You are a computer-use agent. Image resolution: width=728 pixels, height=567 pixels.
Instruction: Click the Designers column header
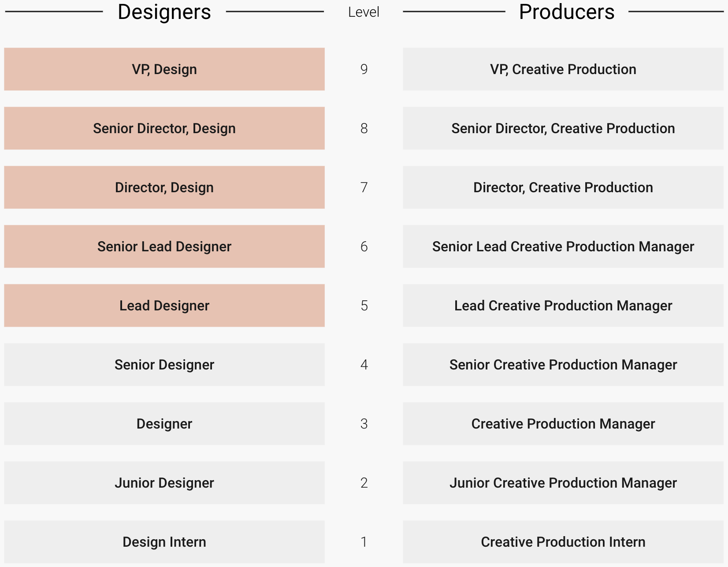click(164, 12)
